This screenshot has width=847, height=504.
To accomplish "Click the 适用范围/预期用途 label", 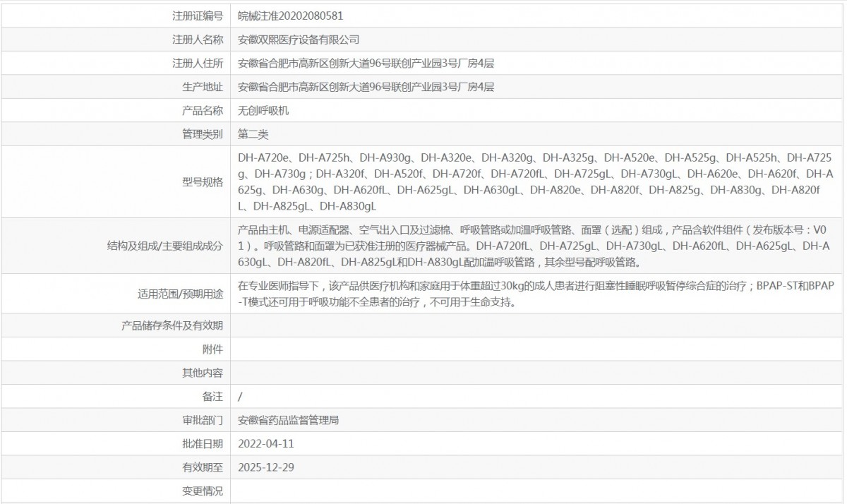I will point(180,293).
